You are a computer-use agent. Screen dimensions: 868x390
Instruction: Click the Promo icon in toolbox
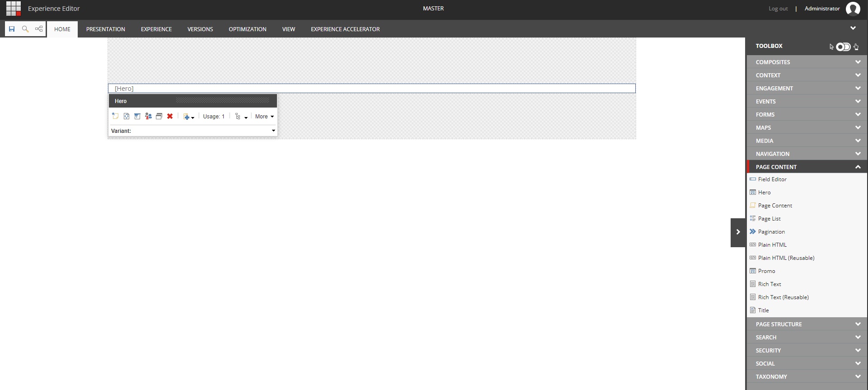(753, 271)
